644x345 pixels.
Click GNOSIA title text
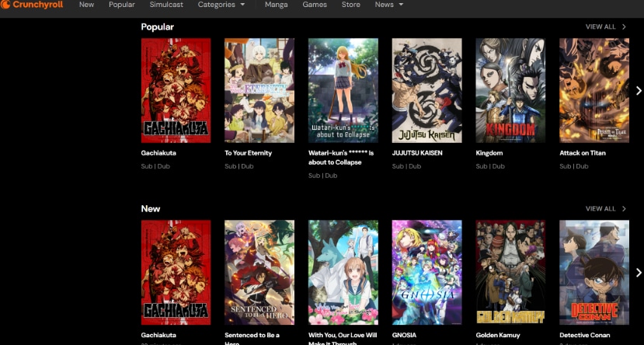coord(404,335)
